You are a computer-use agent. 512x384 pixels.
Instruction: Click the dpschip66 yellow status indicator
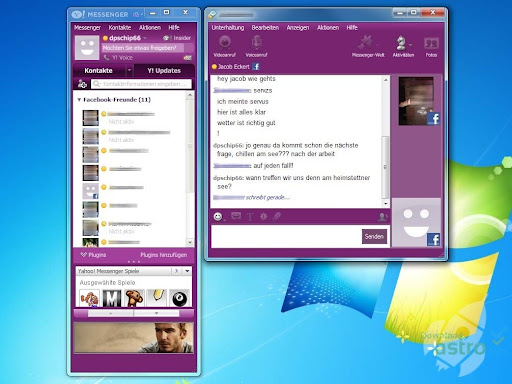click(105, 38)
